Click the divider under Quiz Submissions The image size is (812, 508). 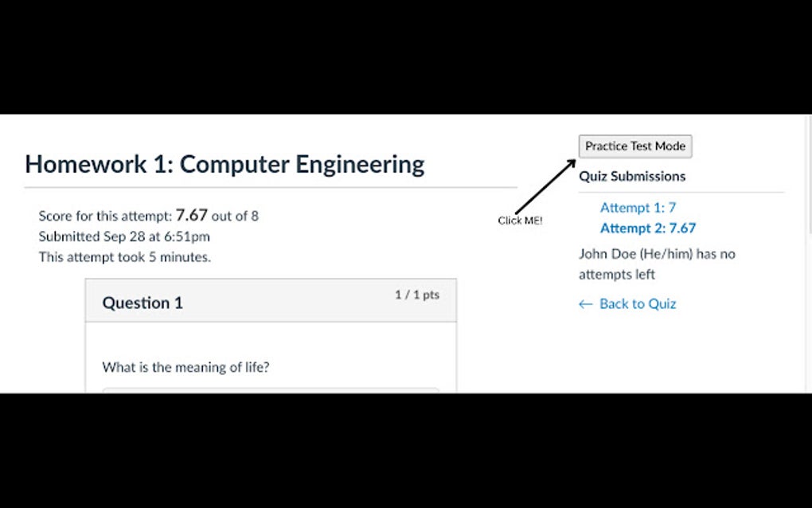pyautogui.click(x=681, y=191)
